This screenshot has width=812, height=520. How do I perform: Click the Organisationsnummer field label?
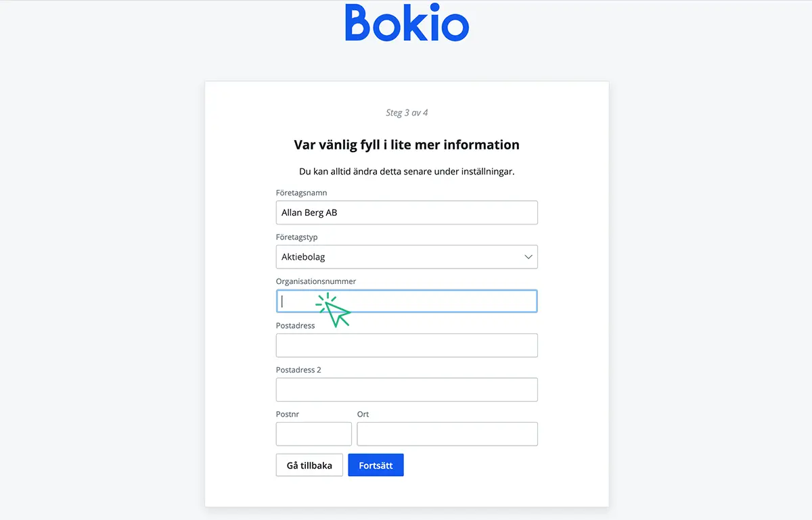coord(316,281)
